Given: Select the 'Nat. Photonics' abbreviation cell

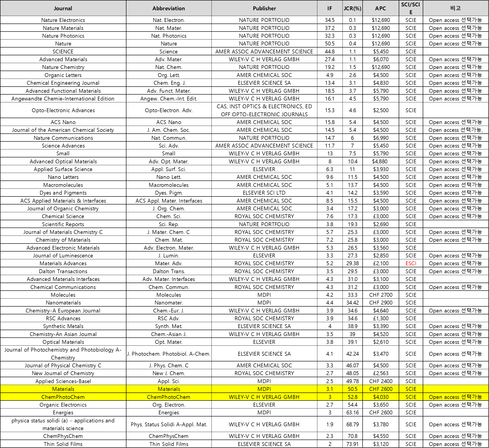Looking at the screenshot, I should [x=168, y=36].
